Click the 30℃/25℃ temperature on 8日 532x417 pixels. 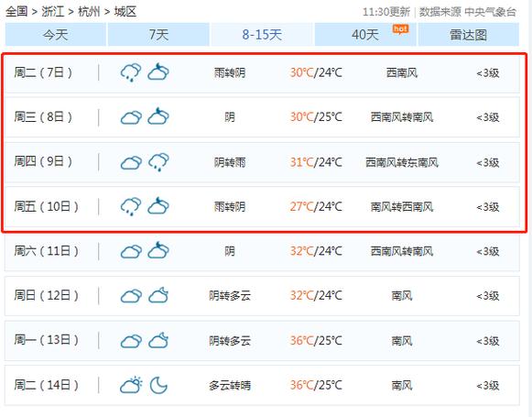click(316, 117)
